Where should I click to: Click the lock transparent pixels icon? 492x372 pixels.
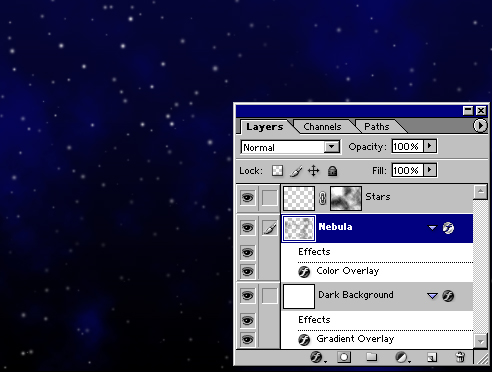pos(277,171)
